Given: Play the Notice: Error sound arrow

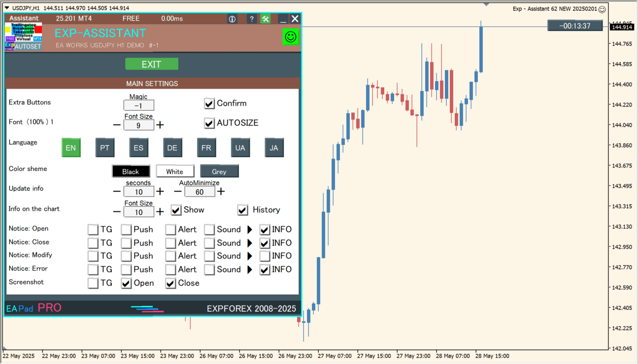Looking at the screenshot, I should pyautogui.click(x=250, y=269).
